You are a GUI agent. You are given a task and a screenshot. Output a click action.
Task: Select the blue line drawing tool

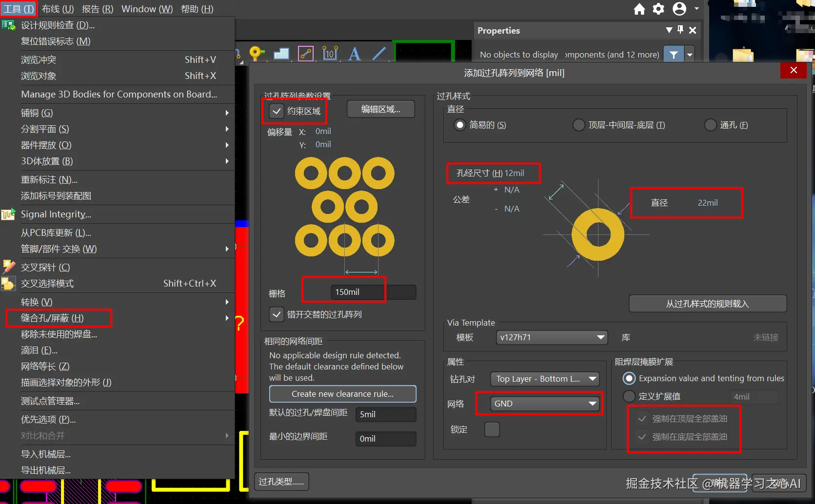tap(379, 53)
